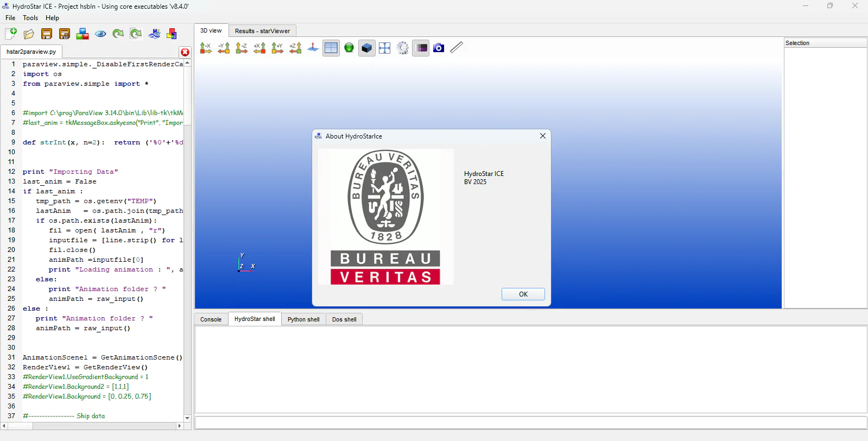Click the code editor scroll-up arrow

click(x=187, y=63)
